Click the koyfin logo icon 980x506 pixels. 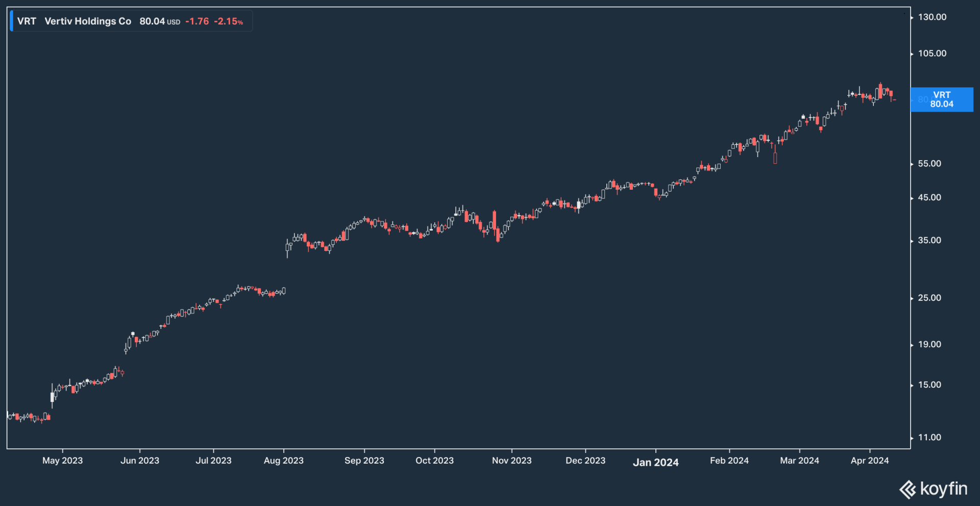click(x=908, y=490)
